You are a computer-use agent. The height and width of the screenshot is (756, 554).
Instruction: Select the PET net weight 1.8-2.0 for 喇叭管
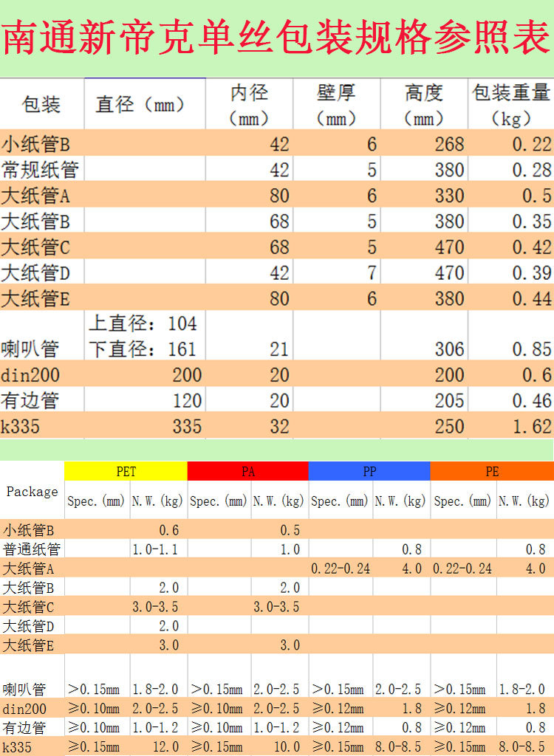(155, 689)
